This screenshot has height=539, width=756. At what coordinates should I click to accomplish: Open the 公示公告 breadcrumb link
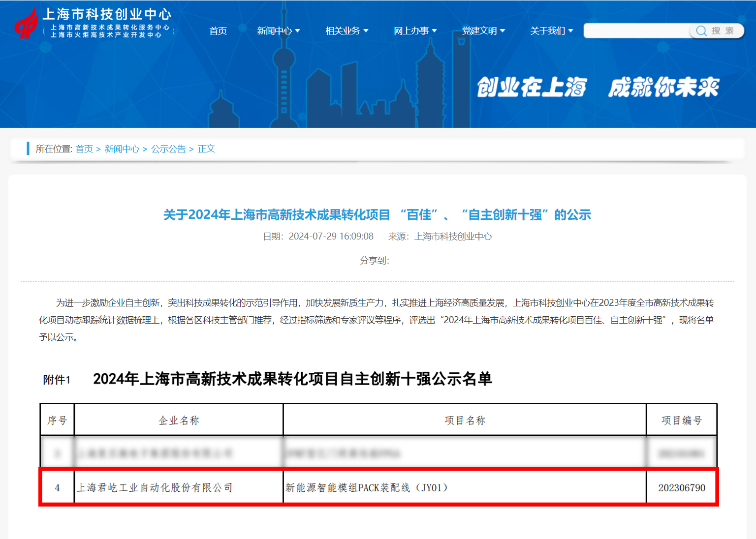coord(168,149)
